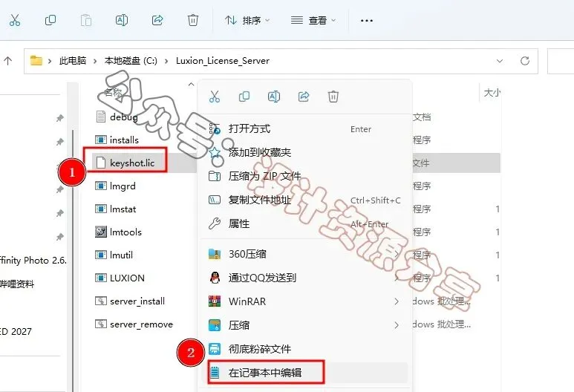Select the debug file
574x392 pixels.
[x=124, y=117]
